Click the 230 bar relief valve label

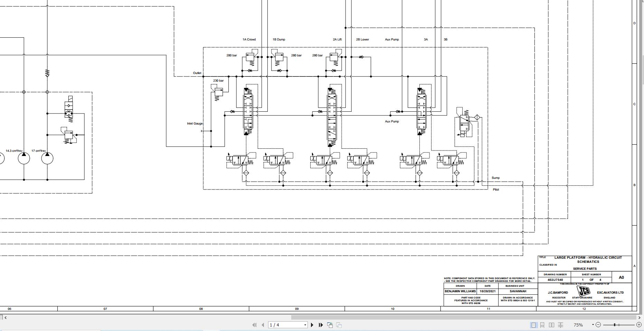tap(218, 81)
